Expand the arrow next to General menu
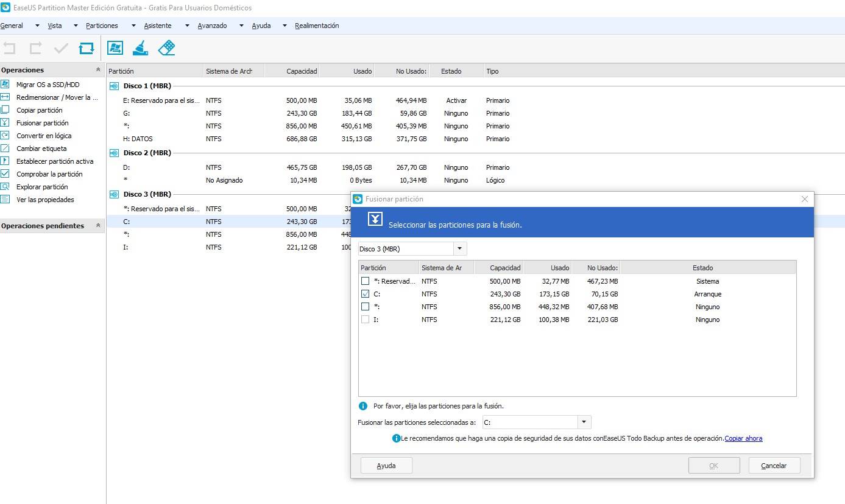Image resolution: width=845 pixels, height=504 pixels. pyautogui.click(x=37, y=26)
